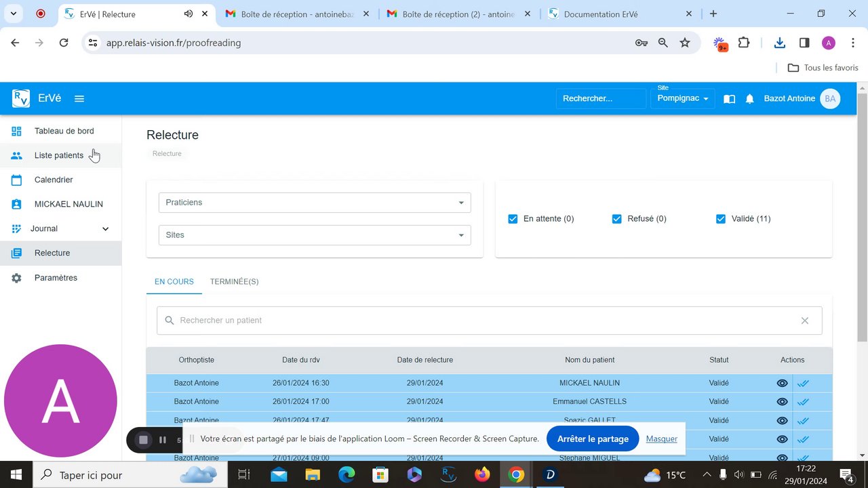Change site from Pompignac dropdown
868x488 pixels.
[x=683, y=98]
